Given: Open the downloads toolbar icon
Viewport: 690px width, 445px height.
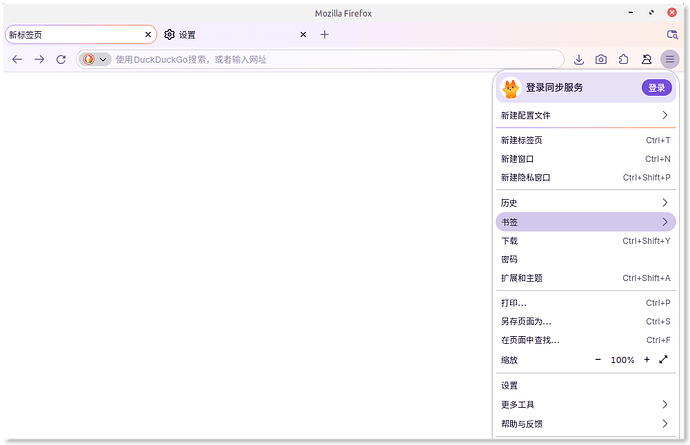Looking at the screenshot, I should 579,59.
